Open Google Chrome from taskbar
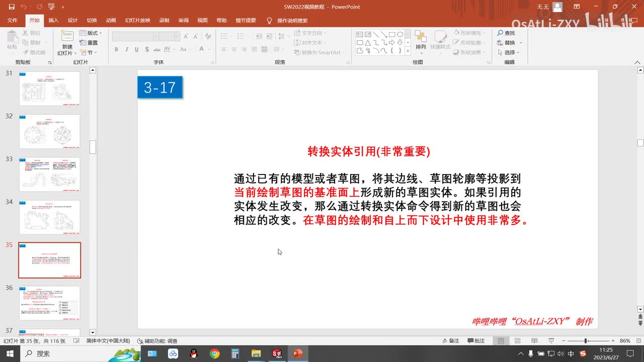This screenshot has height=362, width=644. tap(215, 354)
